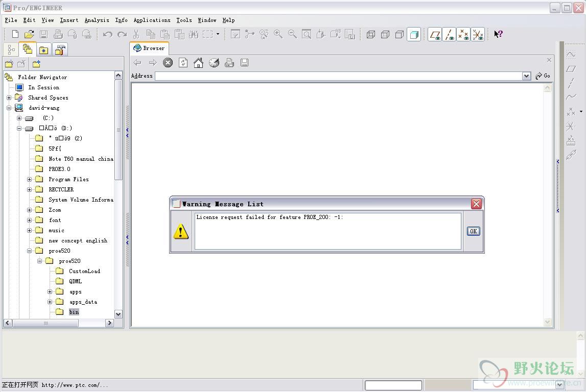Image resolution: width=586 pixels, height=392 pixels.
Task: Click the Find binoculars icon
Action: 194,34
